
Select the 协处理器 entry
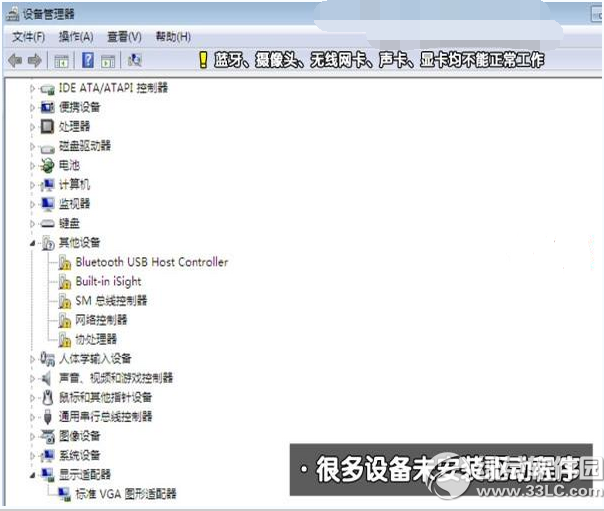pyautogui.click(x=96, y=339)
